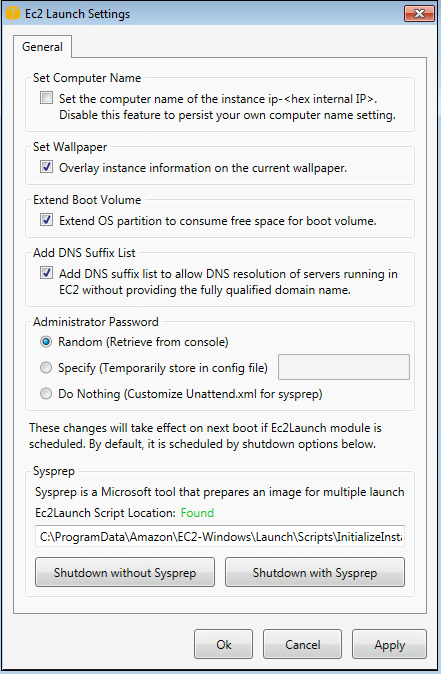This screenshot has width=441, height=674.
Task: Click the Ec2 Launch Settings title bar text
Action: (77, 14)
